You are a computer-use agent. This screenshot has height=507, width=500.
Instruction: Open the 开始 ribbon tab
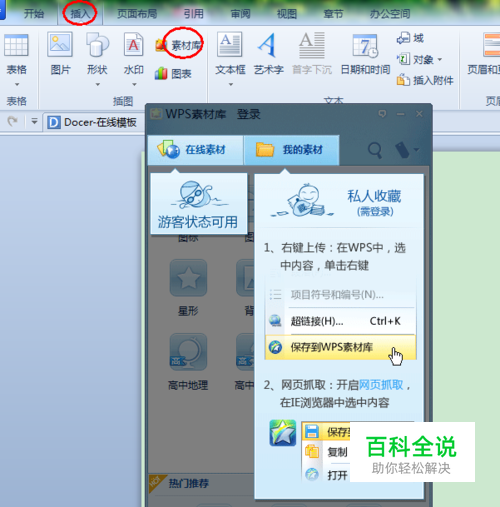[x=34, y=14]
